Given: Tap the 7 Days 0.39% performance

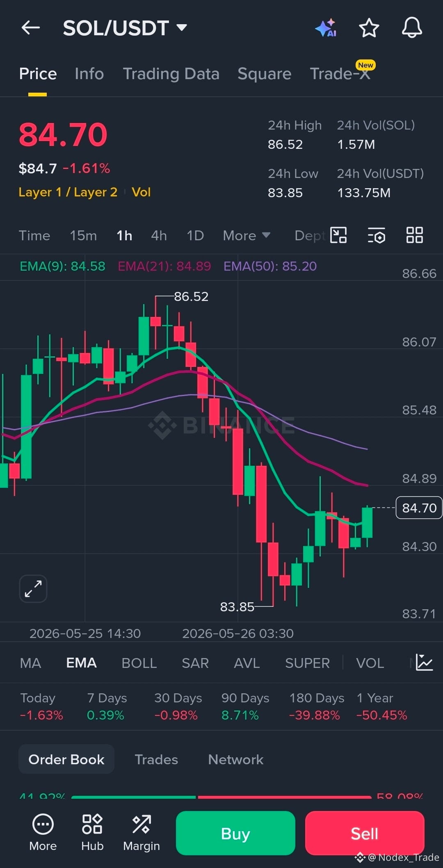Looking at the screenshot, I should pos(107,706).
